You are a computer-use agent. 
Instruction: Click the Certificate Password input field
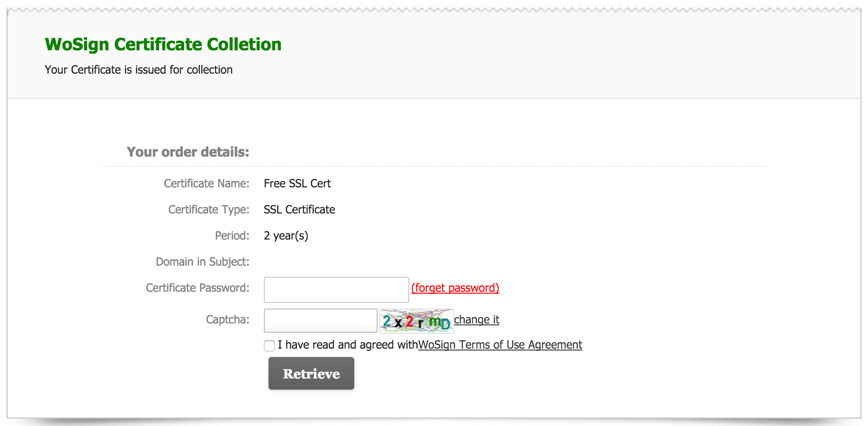[336, 289]
